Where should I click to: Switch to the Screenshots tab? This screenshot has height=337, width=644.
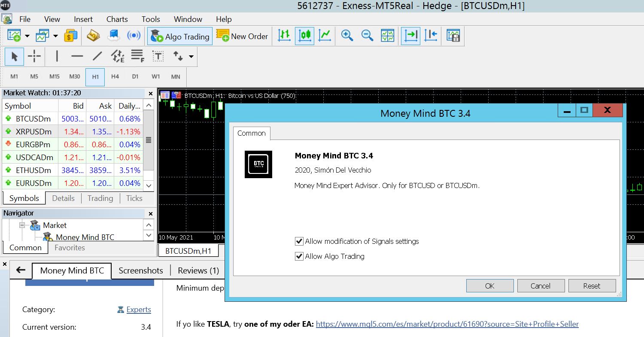click(x=141, y=270)
